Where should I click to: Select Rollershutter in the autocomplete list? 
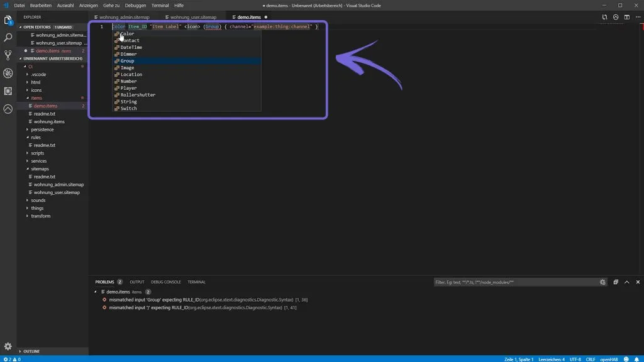(x=187, y=95)
